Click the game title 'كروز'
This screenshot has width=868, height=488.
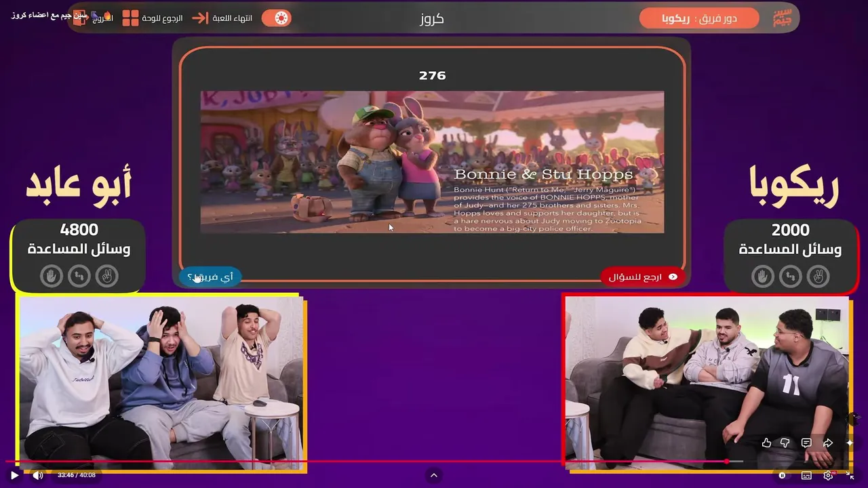[432, 18]
